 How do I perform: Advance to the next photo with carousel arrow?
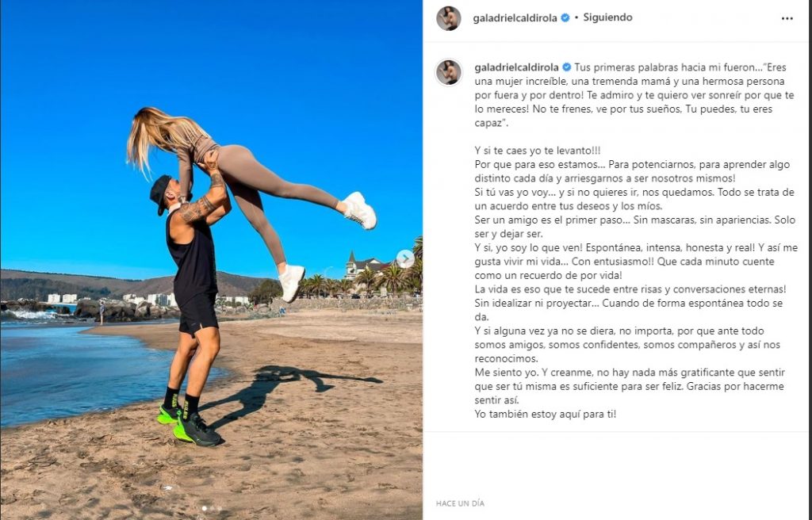(405, 258)
